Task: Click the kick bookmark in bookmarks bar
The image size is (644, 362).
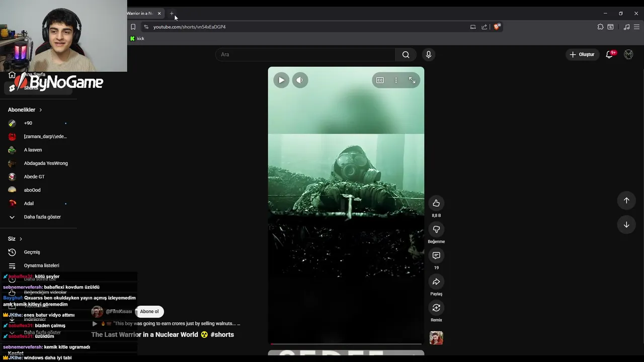Action: [x=137, y=38]
